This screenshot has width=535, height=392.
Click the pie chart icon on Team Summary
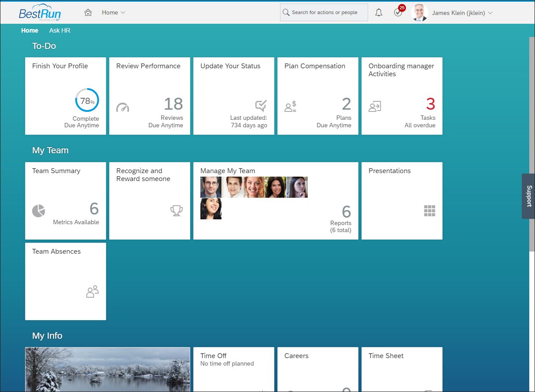[38, 211]
